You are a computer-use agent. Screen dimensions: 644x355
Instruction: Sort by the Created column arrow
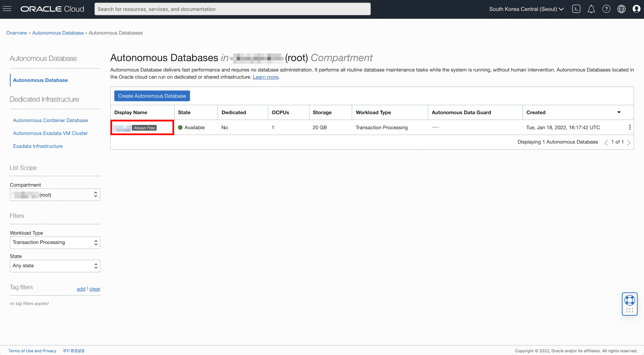(x=619, y=112)
